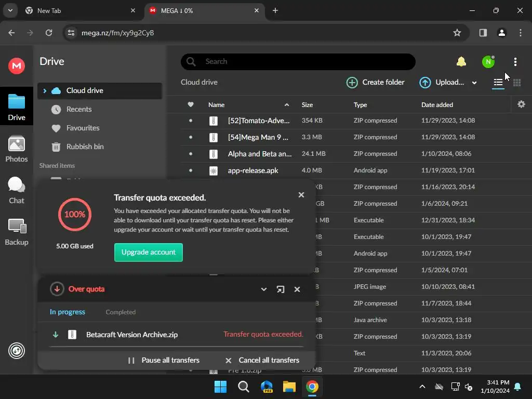Click the MEGA logo icon

pyautogui.click(x=16, y=66)
